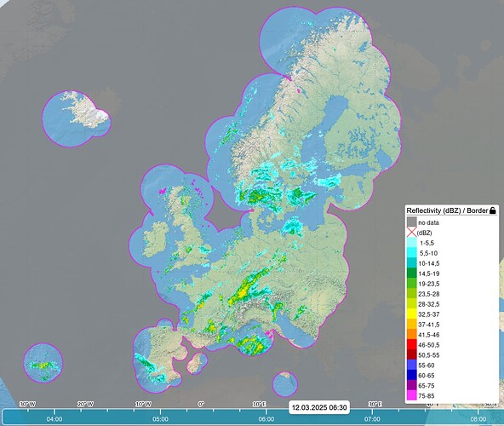Screen dimensions: 504x426
Task: Choose the 55-60 blue swatch
Action: coord(412,366)
